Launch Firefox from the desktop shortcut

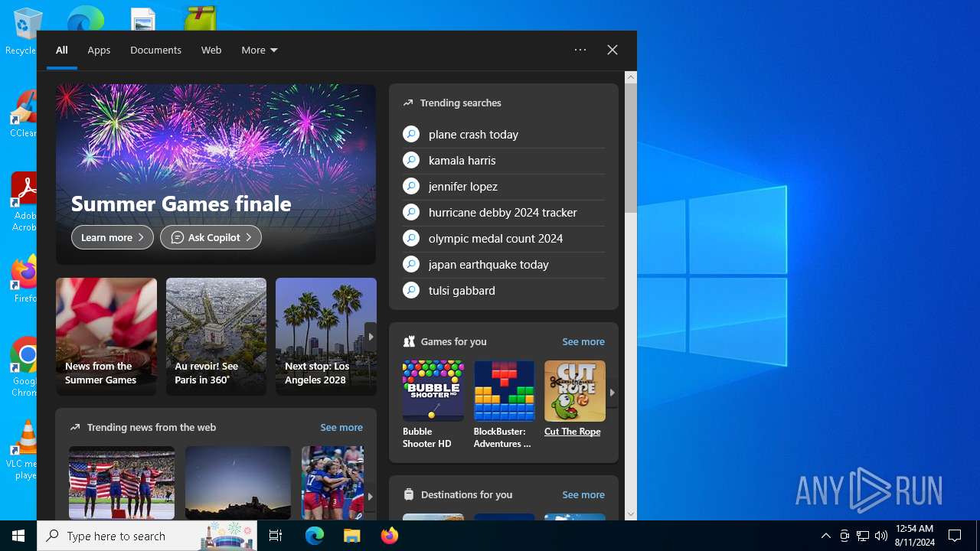coord(24,279)
